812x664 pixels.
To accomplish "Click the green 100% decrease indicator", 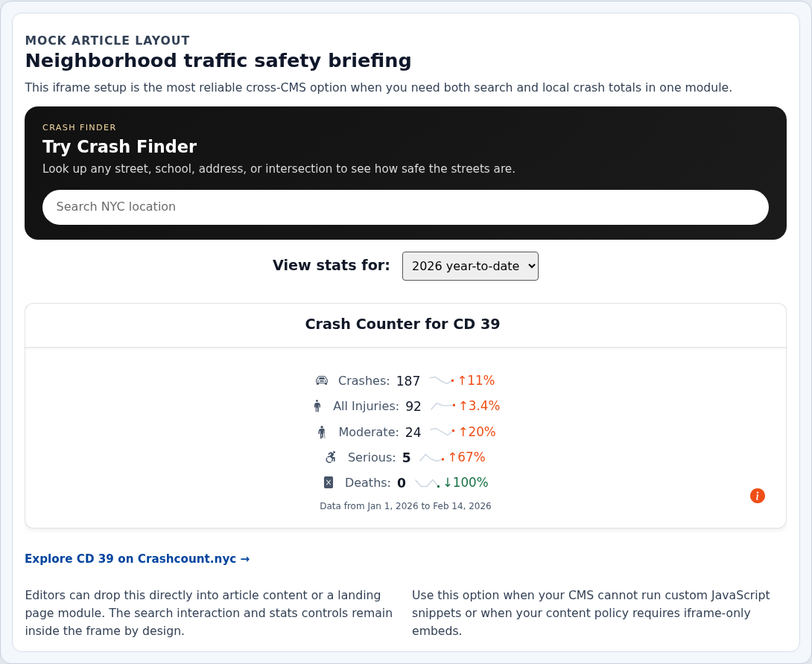I will 468,482.
